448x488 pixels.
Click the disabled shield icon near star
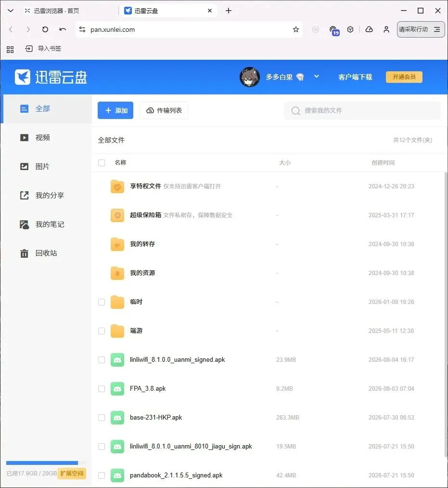click(316, 29)
